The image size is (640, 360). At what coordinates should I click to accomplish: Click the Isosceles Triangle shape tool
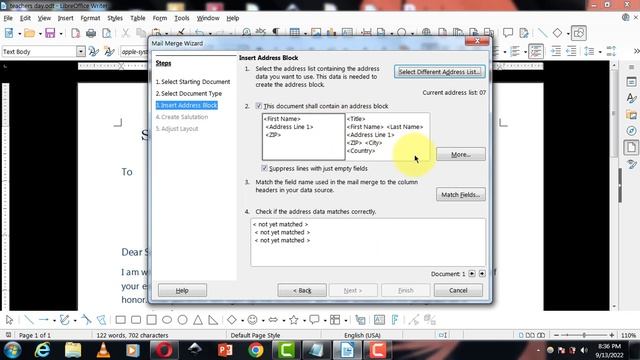198,320
